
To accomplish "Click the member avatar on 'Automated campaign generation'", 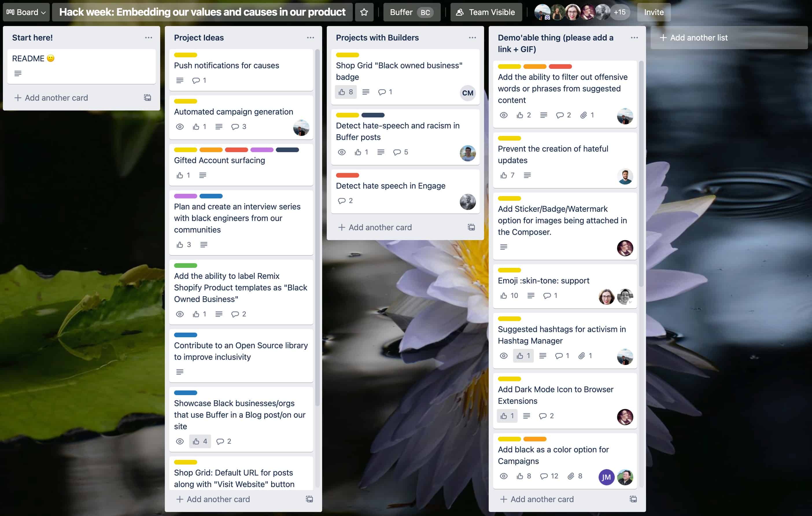I will pyautogui.click(x=302, y=127).
